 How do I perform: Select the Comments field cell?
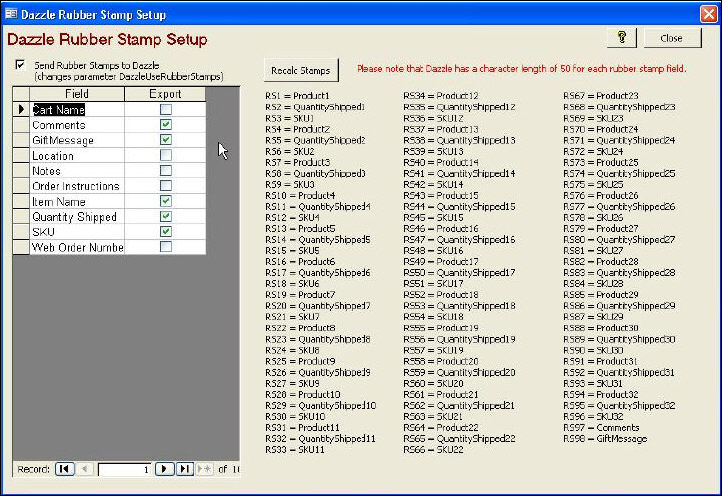pos(77,125)
